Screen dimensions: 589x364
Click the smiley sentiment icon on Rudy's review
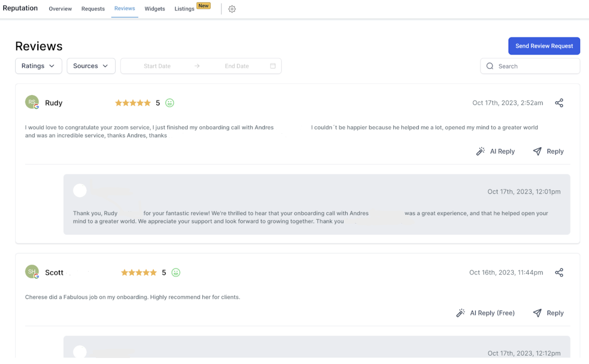(x=170, y=103)
